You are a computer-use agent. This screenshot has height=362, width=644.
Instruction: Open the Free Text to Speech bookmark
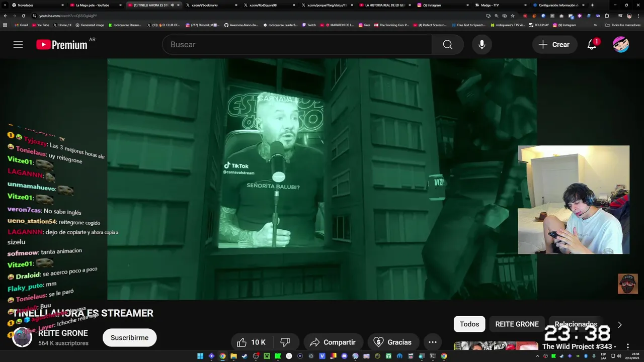click(468, 25)
